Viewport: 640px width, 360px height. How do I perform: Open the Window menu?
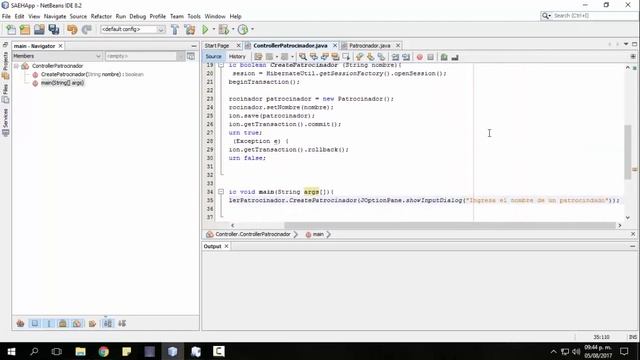[215, 16]
